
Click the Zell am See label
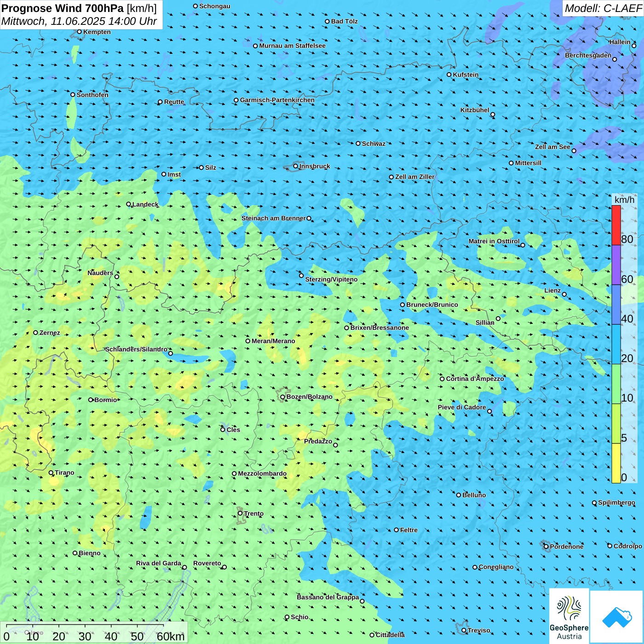click(x=552, y=147)
